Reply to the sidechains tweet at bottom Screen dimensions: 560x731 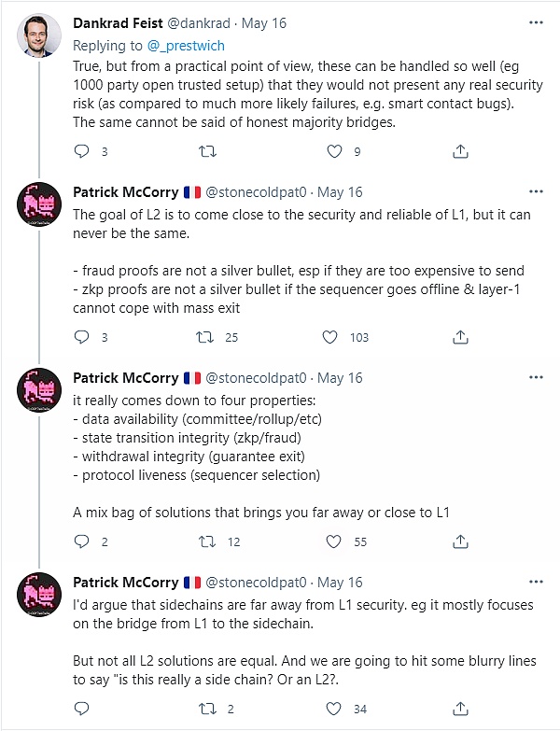[82, 709]
